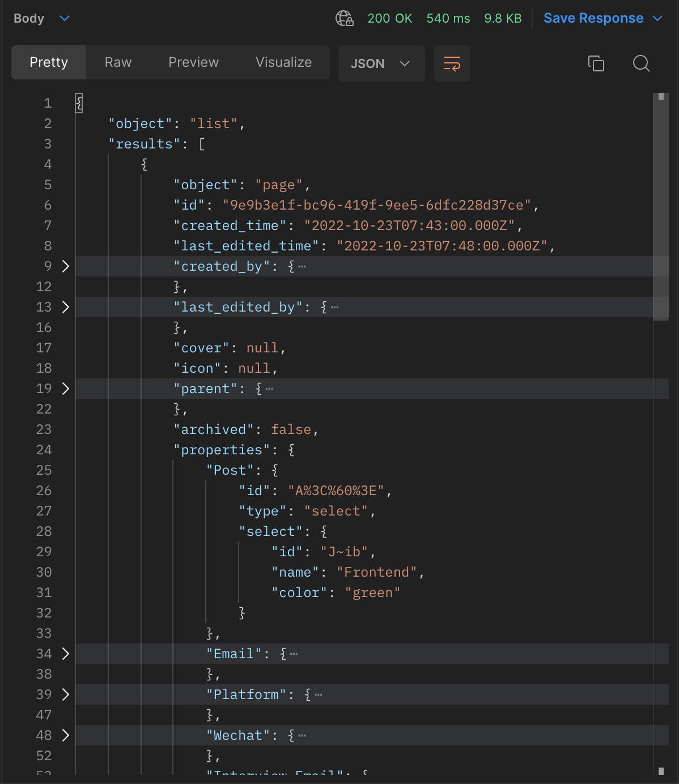Image resolution: width=679 pixels, height=784 pixels.
Task: Expand the created_by object on line 9
Action: 65,266
